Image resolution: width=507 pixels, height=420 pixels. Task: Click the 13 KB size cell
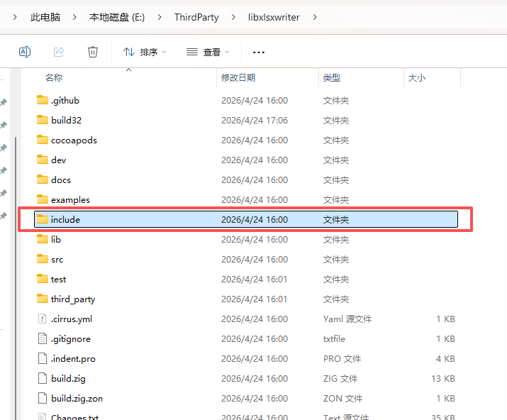click(x=443, y=378)
